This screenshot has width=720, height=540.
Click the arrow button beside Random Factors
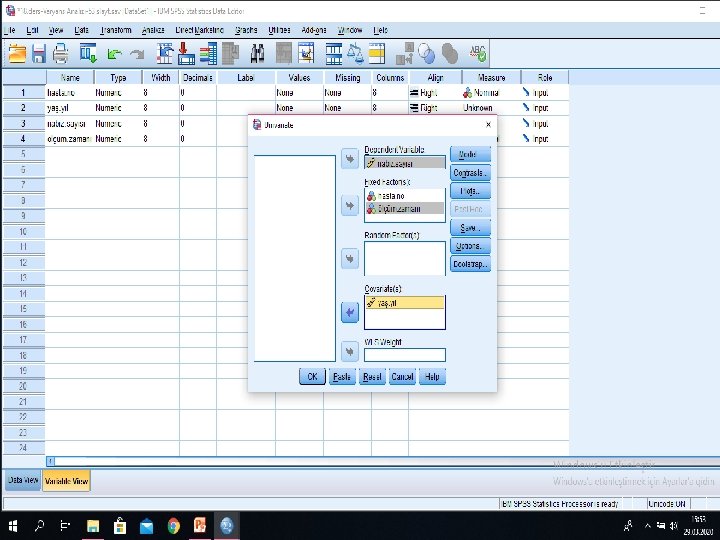tap(350, 259)
